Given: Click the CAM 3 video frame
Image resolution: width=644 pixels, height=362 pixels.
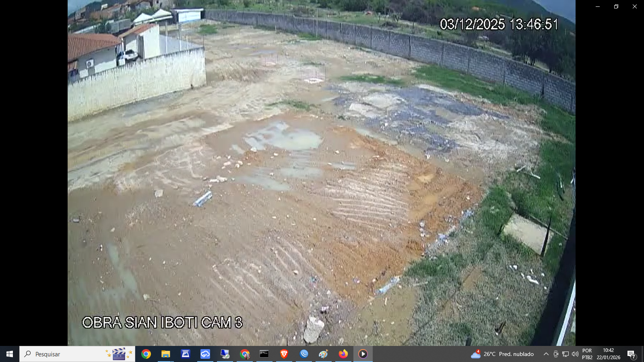Looking at the screenshot, I should 321,173.
